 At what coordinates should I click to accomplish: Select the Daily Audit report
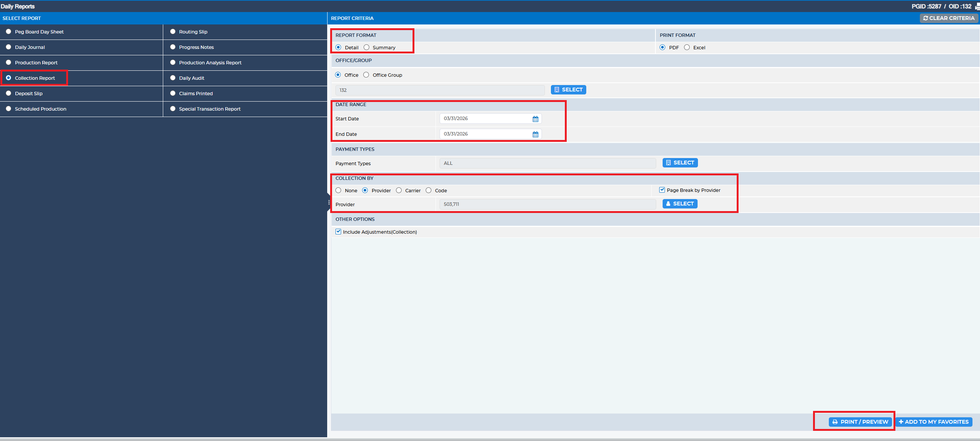[x=173, y=78]
